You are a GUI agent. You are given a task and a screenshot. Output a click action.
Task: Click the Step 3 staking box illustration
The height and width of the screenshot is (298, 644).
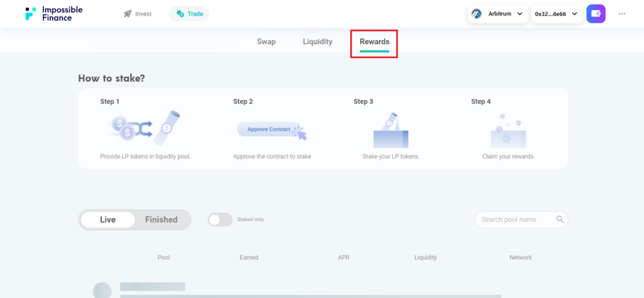click(x=391, y=130)
